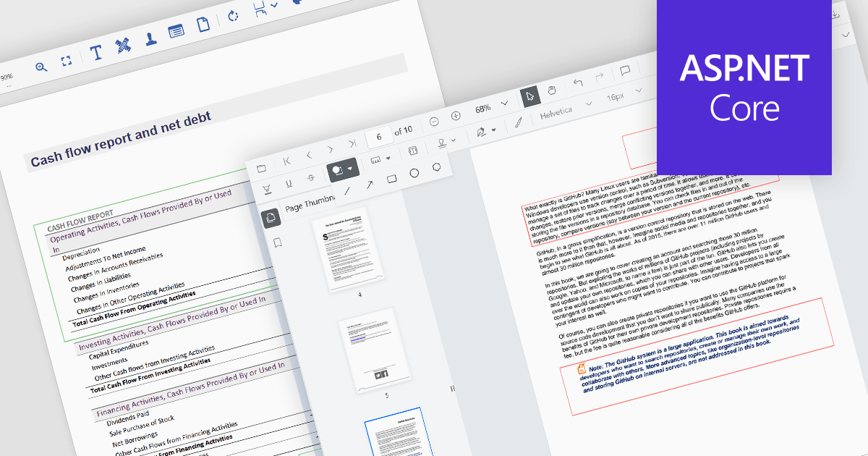Select the arrow shape annotation
This screenshot has width=868, height=456.
click(370, 185)
